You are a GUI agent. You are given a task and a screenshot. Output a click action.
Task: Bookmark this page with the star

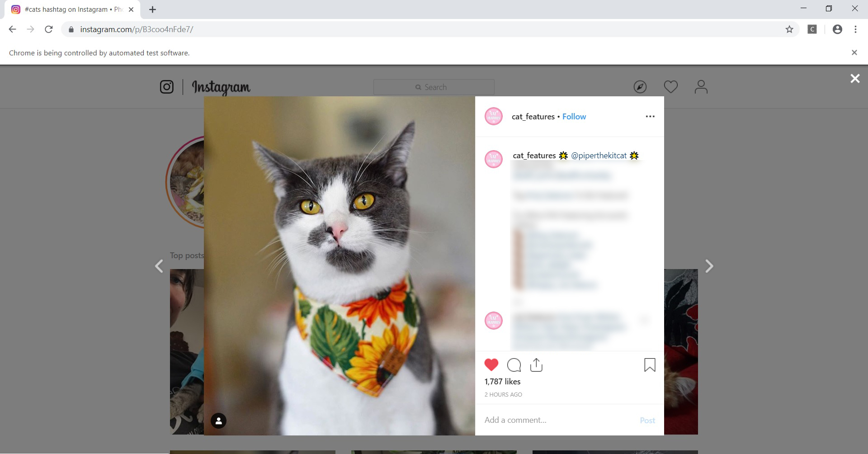click(x=789, y=29)
